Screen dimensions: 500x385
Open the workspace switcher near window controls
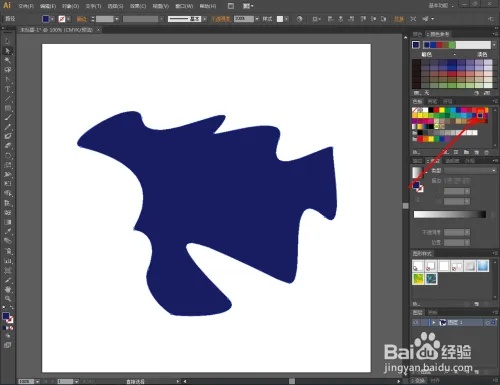441,6
